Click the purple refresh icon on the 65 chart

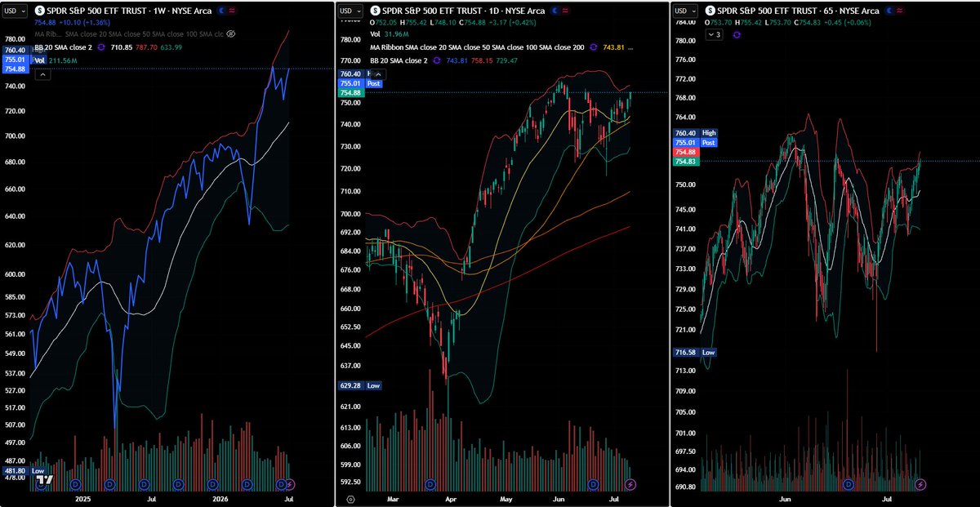[x=737, y=34]
